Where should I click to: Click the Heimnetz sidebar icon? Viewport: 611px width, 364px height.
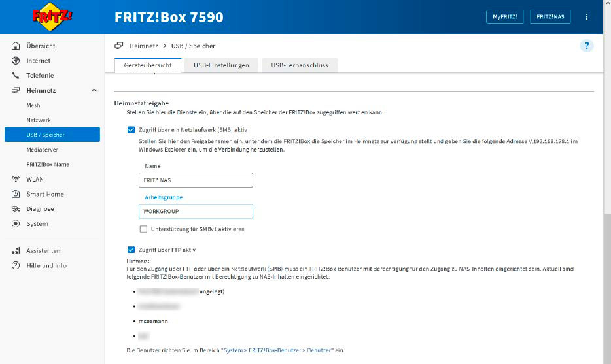coord(16,90)
